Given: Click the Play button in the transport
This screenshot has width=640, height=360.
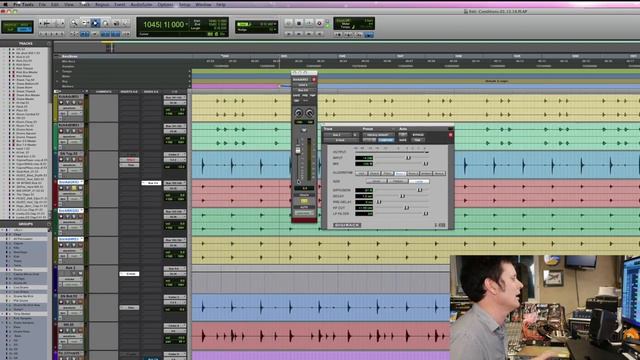Looking at the screenshot, I should [309, 23].
